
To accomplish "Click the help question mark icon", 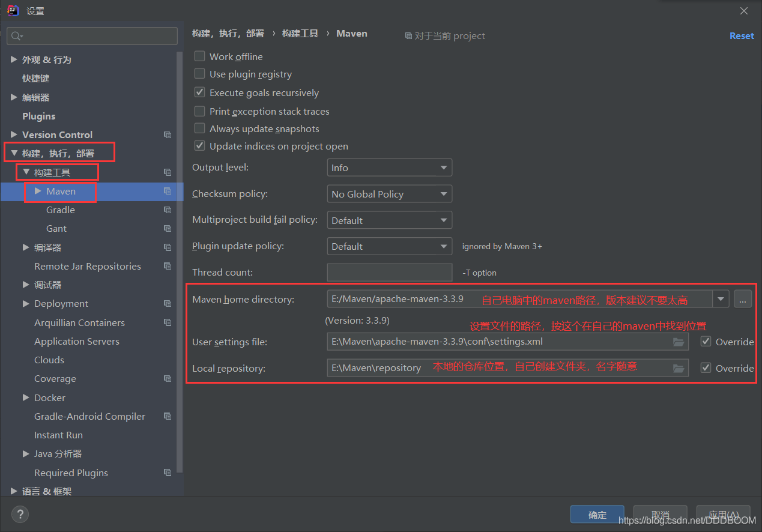I will (20, 514).
